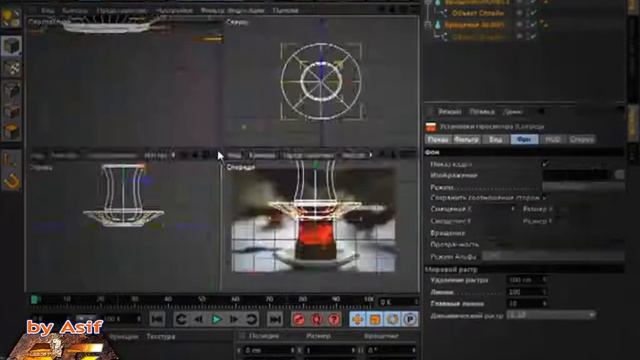Image resolution: width=640 pixels, height=360 pixels.
Task: Toggle enable checkmark for Вращение NURBS
Action: (533, 25)
